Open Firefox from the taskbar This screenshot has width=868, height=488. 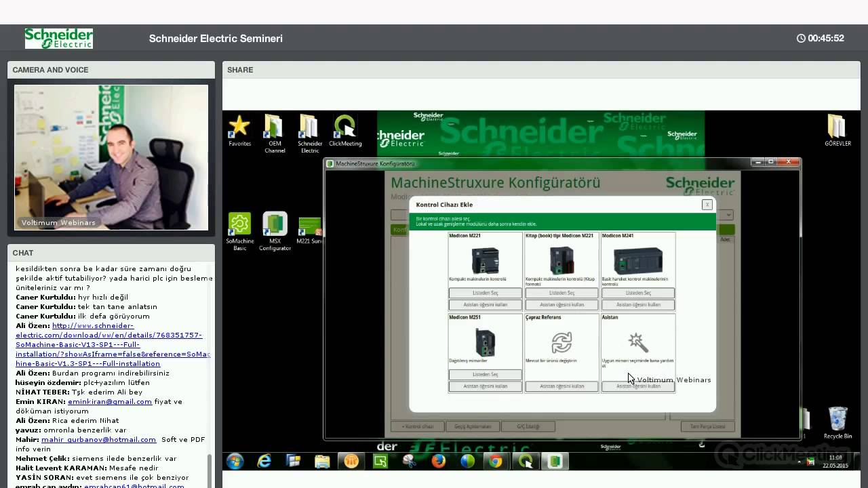click(439, 462)
